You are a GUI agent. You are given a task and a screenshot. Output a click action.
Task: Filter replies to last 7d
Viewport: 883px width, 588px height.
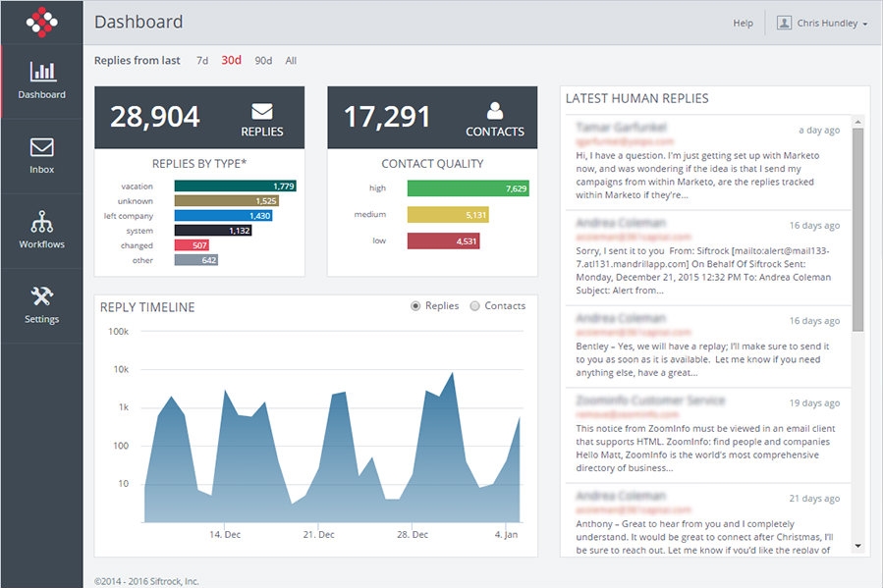[x=202, y=61]
